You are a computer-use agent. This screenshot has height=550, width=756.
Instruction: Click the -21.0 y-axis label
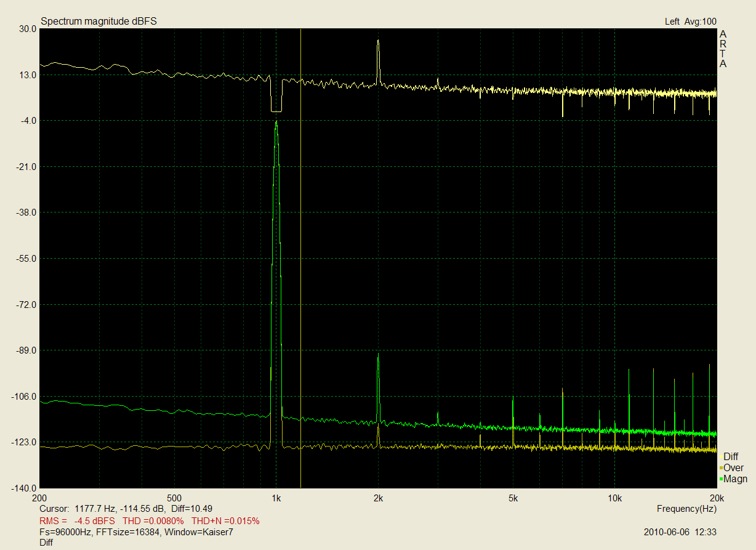click(28, 167)
